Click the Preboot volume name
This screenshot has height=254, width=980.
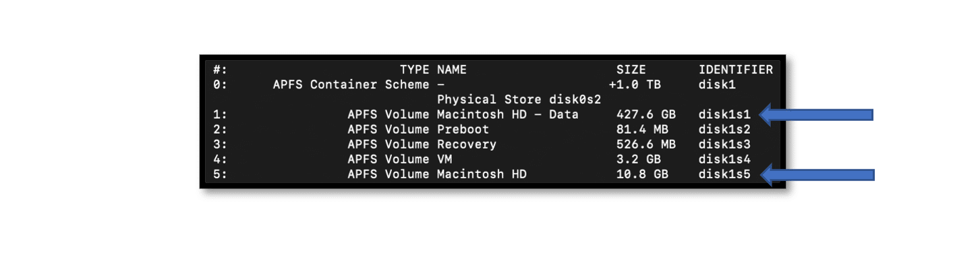click(463, 130)
